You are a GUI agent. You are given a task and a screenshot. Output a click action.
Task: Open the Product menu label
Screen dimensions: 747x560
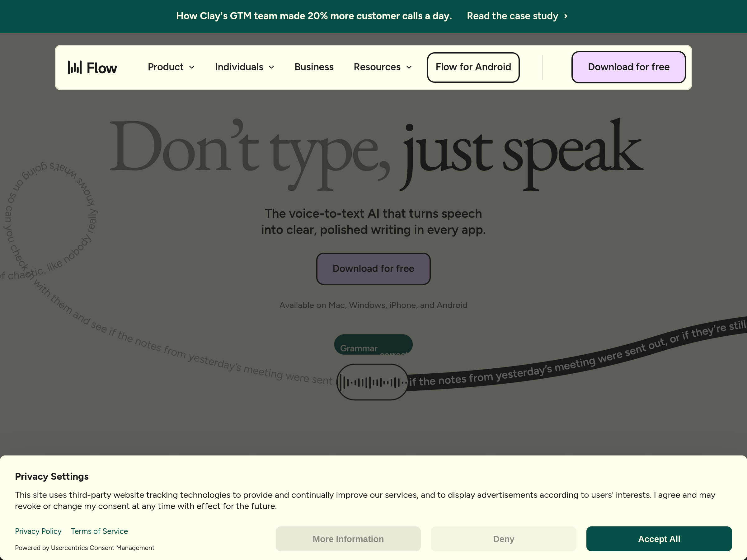coord(166,67)
